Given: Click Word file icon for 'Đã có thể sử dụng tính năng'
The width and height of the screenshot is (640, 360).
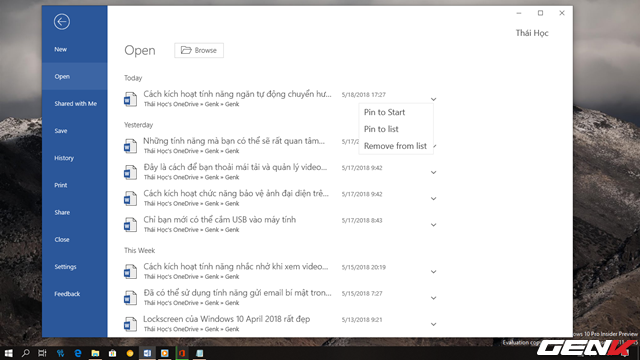Looking at the screenshot, I should click(130, 298).
